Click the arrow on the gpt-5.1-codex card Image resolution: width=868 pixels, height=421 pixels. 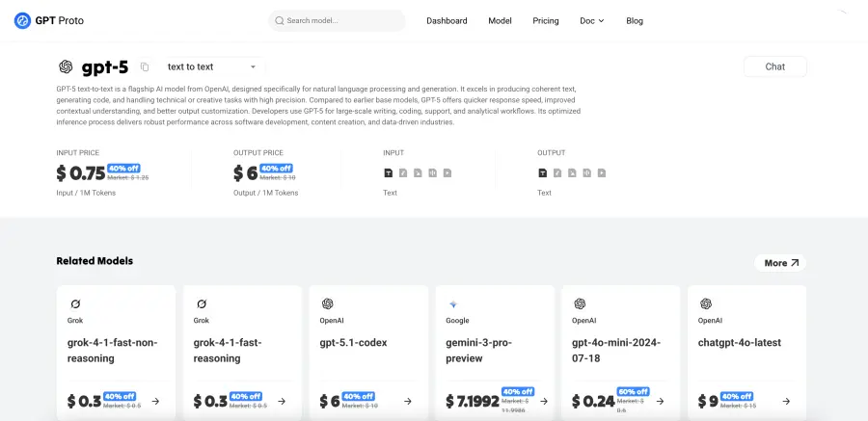point(407,402)
